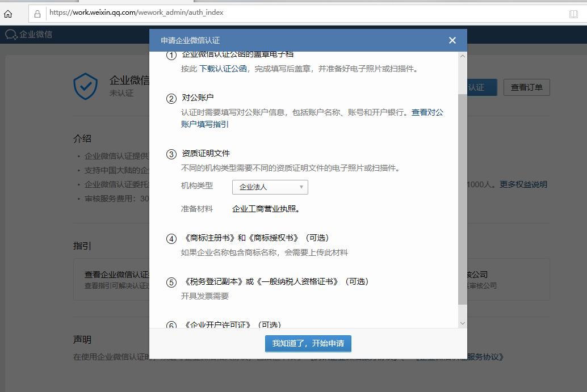Click the 查看订单 button behind dialog
587x392 pixels.
click(x=526, y=87)
